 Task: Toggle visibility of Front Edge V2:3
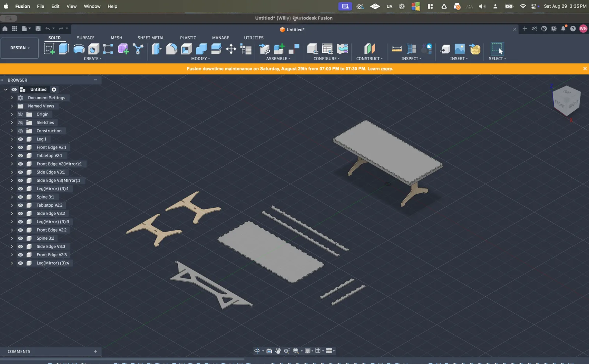click(x=20, y=255)
